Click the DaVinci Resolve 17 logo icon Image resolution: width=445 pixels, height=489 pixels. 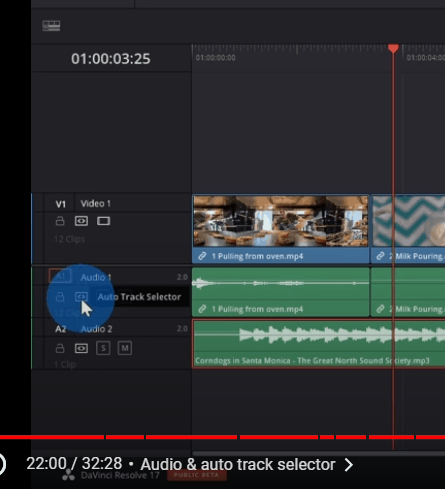tap(69, 475)
